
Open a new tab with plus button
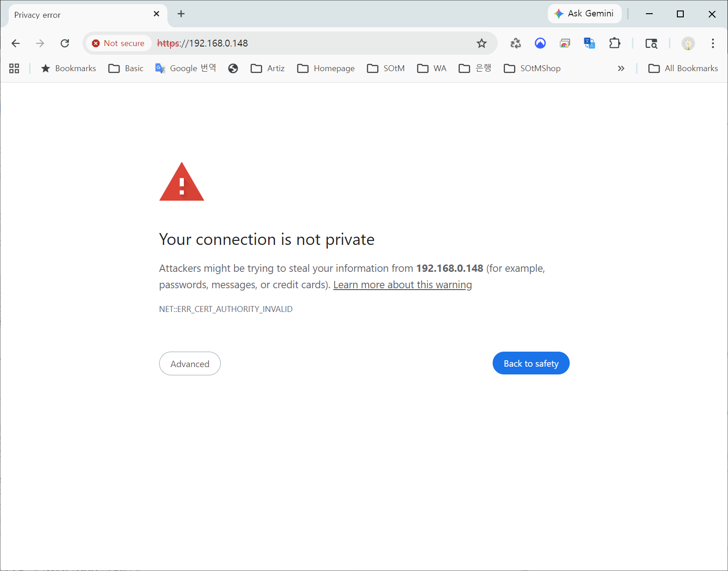(181, 14)
